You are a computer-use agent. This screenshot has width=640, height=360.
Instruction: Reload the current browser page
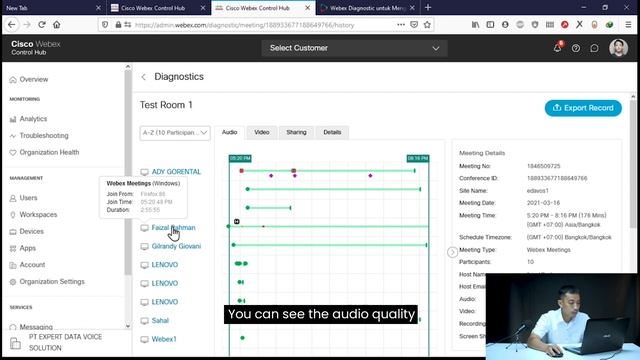tap(42, 25)
